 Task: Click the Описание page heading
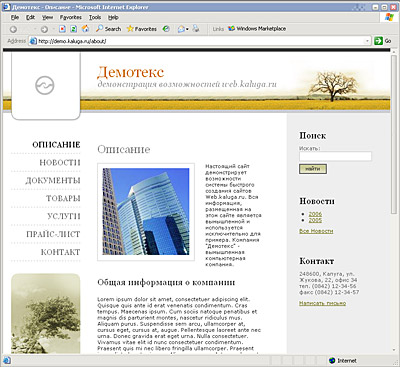tap(124, 149)
